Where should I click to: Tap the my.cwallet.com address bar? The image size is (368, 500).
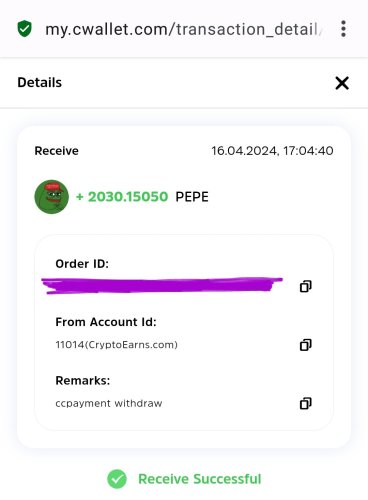click(x=183, y=29)
